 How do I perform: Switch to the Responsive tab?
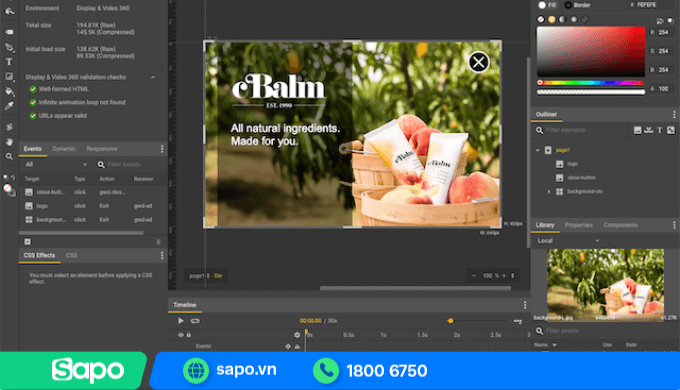click(x=102, y=149)
